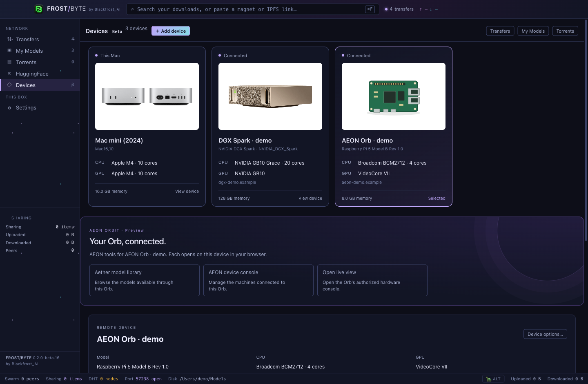Click the DHT 0 nodes status entry
The width and height of the screenshot is (588, 384).
pyautogui.click(x=103, y=379)
